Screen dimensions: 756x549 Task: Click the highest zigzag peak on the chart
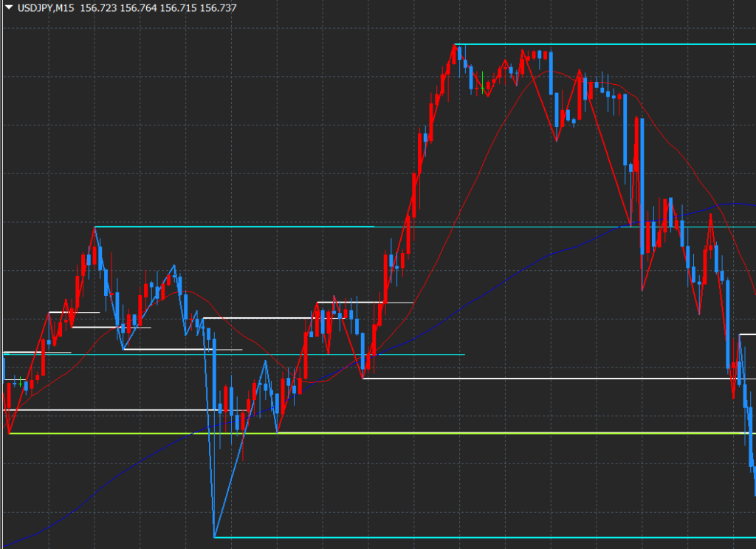[456, 46]
